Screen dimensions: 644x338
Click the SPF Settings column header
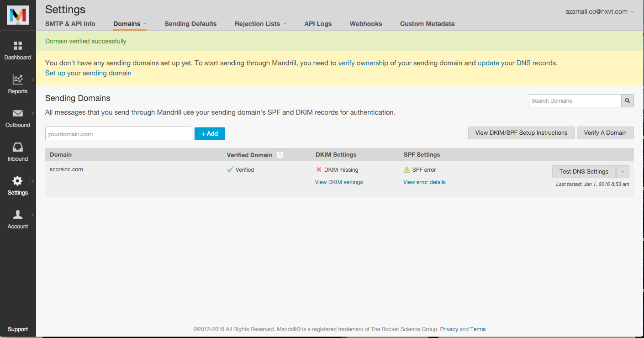[422, 155]
